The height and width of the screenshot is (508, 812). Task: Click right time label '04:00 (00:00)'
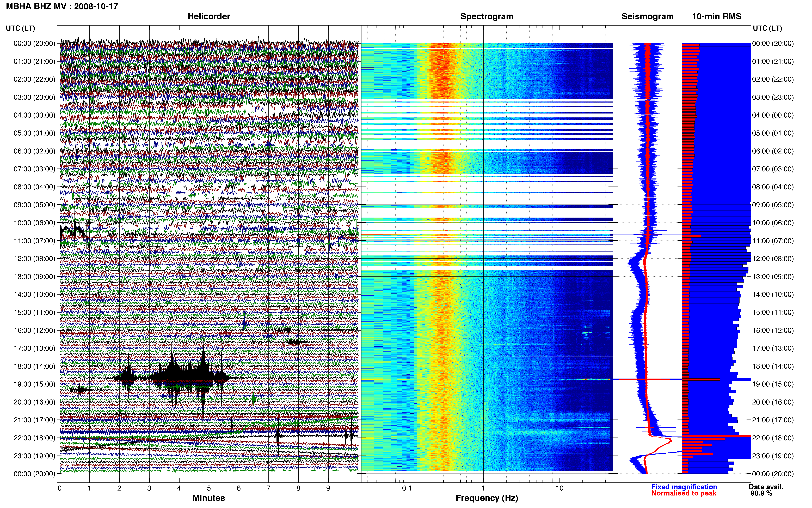(773, 115)
